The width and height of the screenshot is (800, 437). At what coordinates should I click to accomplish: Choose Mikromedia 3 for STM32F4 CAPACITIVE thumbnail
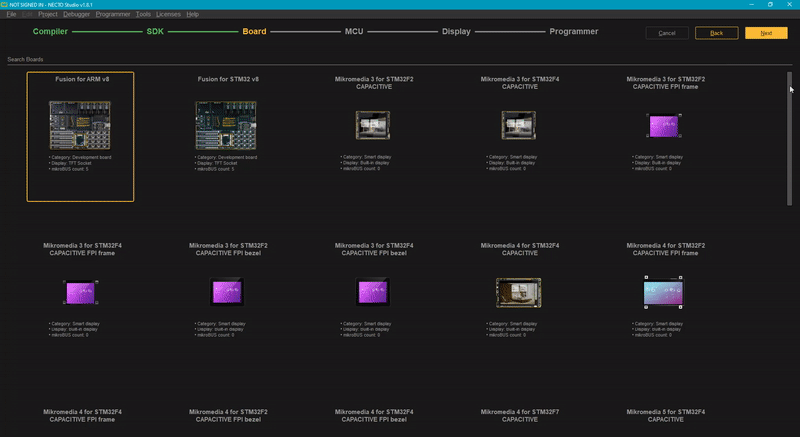click(519, 125)
